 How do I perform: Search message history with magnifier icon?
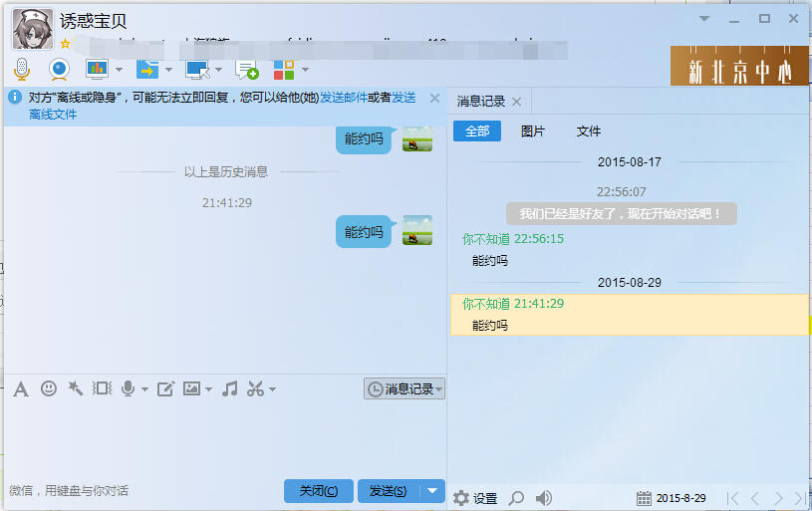(x=516, y=498)
